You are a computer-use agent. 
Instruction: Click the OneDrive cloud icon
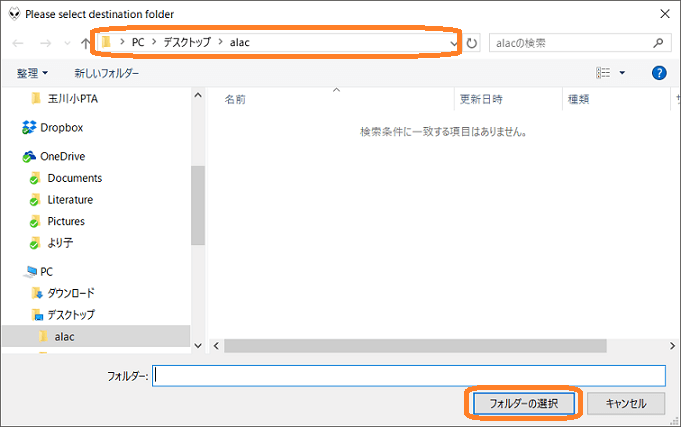point(29,156)
